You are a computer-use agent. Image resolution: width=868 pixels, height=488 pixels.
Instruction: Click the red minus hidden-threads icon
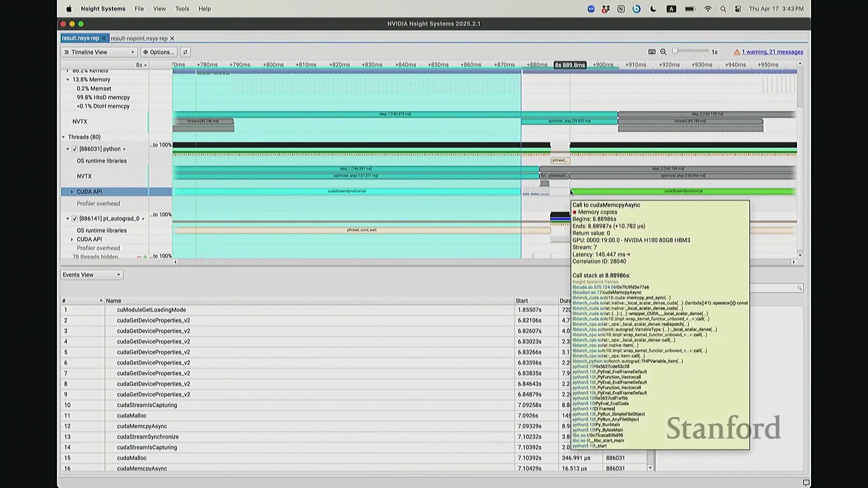pos(139,257)
